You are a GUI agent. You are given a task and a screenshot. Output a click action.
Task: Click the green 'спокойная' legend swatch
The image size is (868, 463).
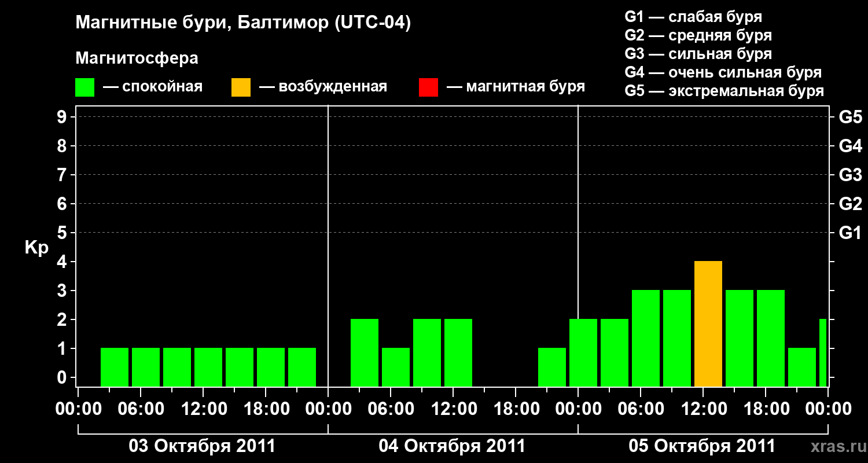84,87
